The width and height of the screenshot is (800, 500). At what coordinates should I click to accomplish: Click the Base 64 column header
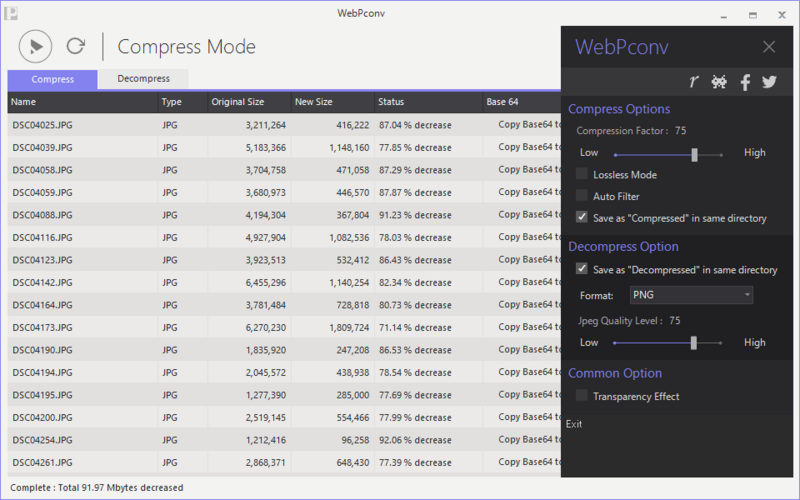(522, 102)
